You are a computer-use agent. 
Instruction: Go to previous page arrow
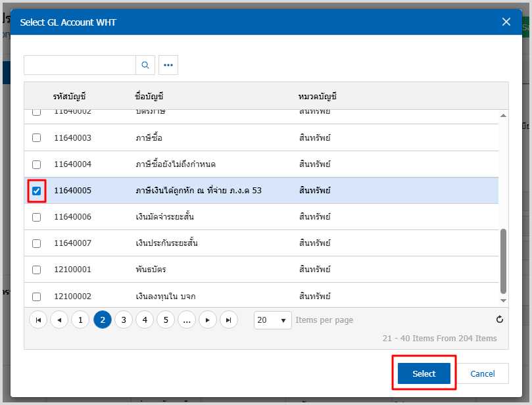(x=59, y=320)
